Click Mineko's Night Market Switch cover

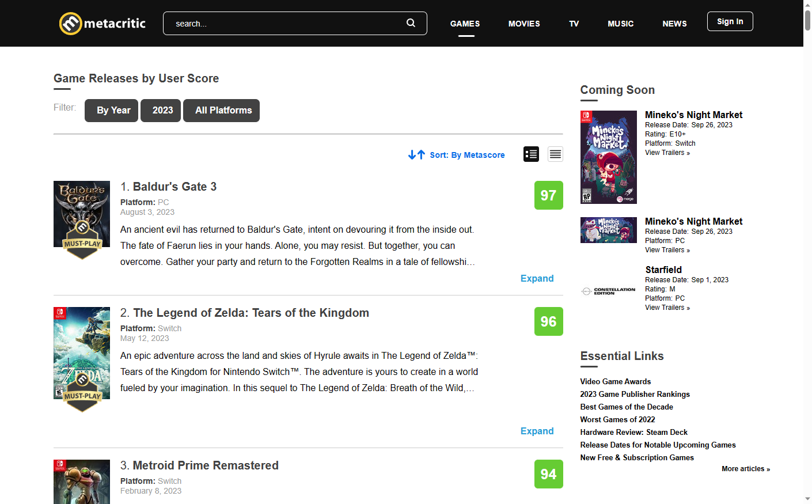click(x=608, y=157)
